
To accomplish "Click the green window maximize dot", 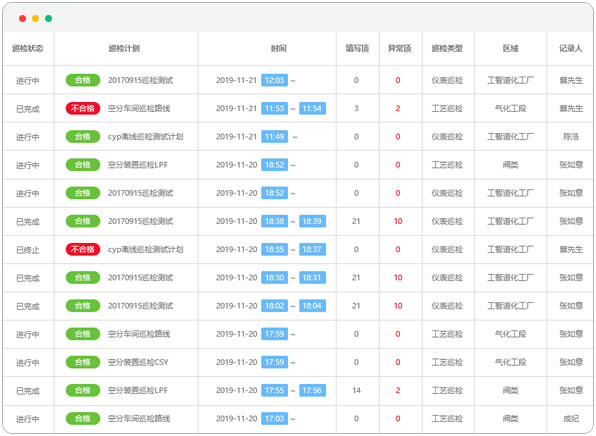I will click(49, 18).
